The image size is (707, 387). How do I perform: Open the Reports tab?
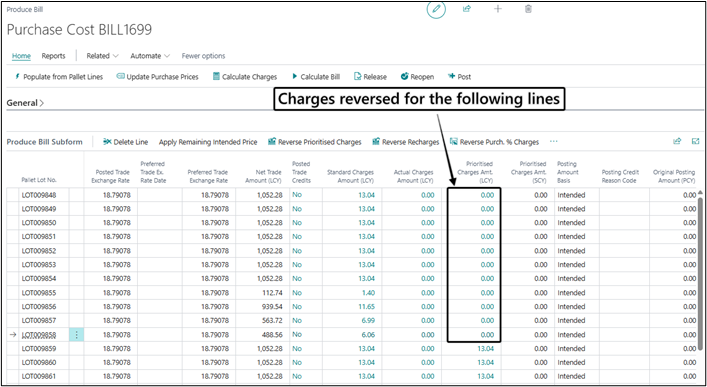tap(53, 56)
